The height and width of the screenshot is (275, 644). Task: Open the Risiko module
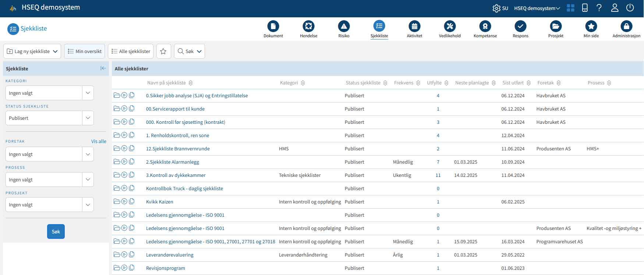[x=344, y=29]
